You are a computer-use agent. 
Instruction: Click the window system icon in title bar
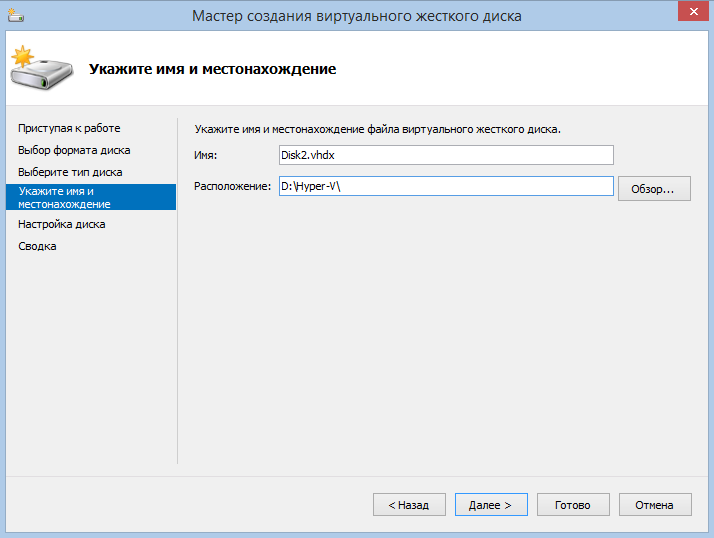pos(15,16)
